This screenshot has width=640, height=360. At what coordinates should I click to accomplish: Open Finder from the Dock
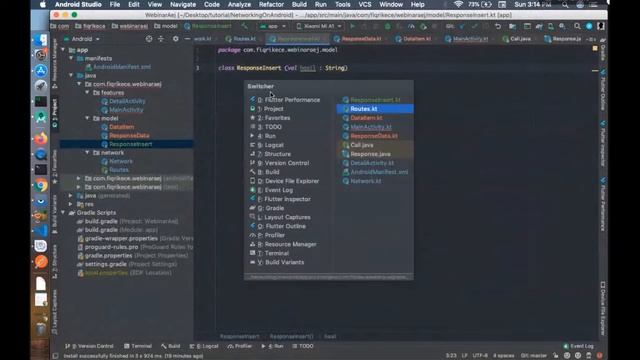click(x=40, y=40)
